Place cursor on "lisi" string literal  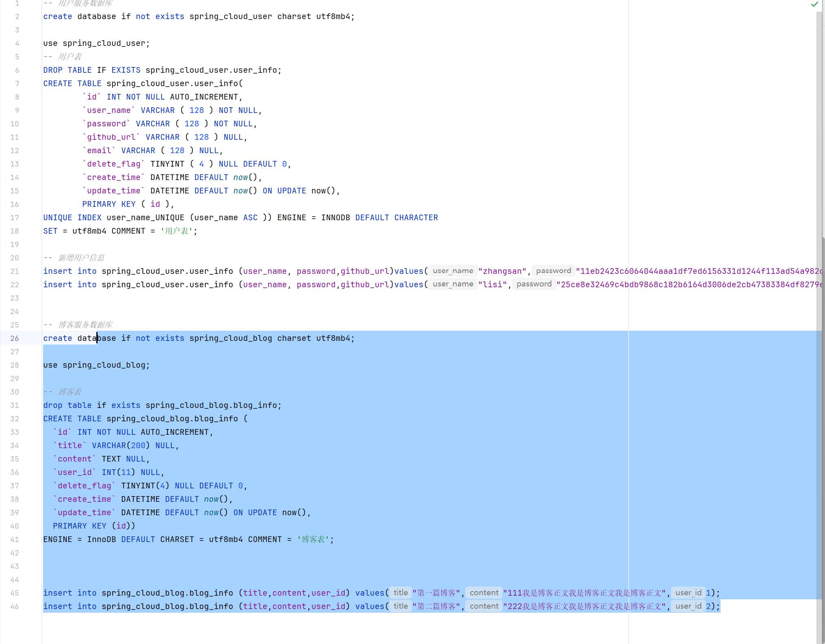click(x=493, y=284)
